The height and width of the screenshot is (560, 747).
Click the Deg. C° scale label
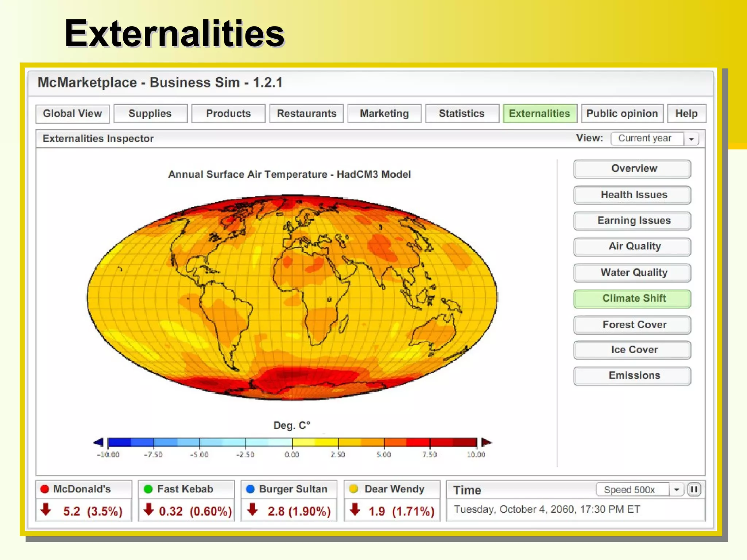pos(292,425)
